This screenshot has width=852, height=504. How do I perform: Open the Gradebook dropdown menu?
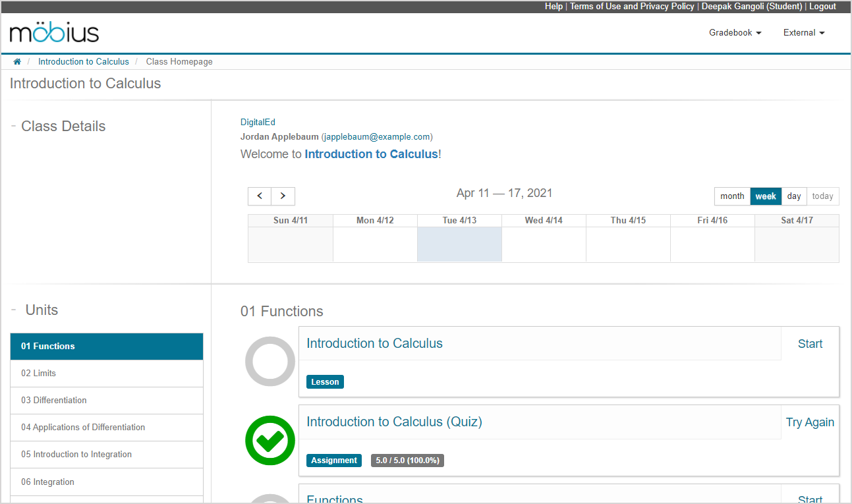point(735,32)
